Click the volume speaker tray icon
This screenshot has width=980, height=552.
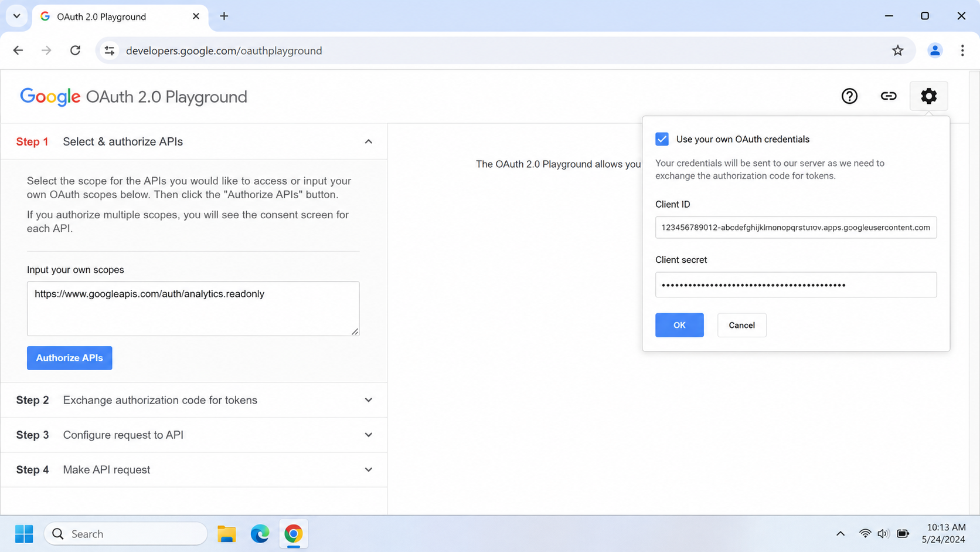pyautogui.click(x=883, y=534)
